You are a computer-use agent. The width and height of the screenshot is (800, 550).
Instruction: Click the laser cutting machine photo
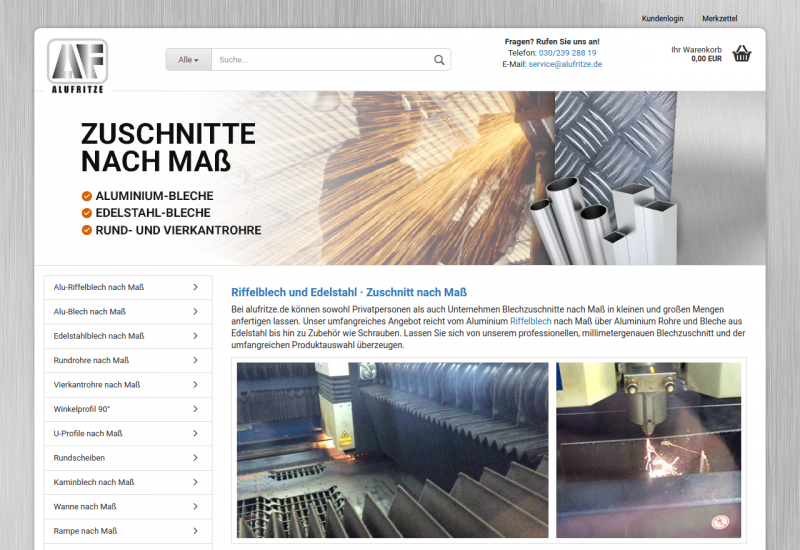(392, 450)
